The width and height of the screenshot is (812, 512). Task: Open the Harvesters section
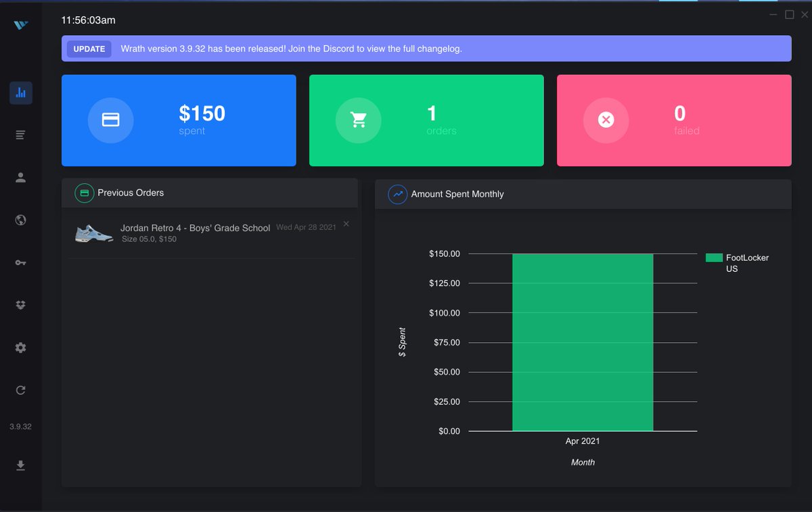[20, 305]
